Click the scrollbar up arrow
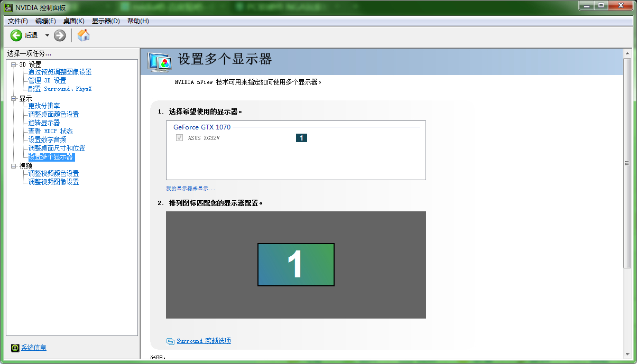637x364 pixels. tap(627, 53)
